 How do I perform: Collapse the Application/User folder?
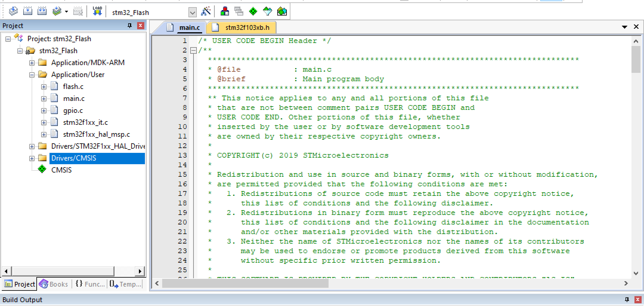[32, 75]
